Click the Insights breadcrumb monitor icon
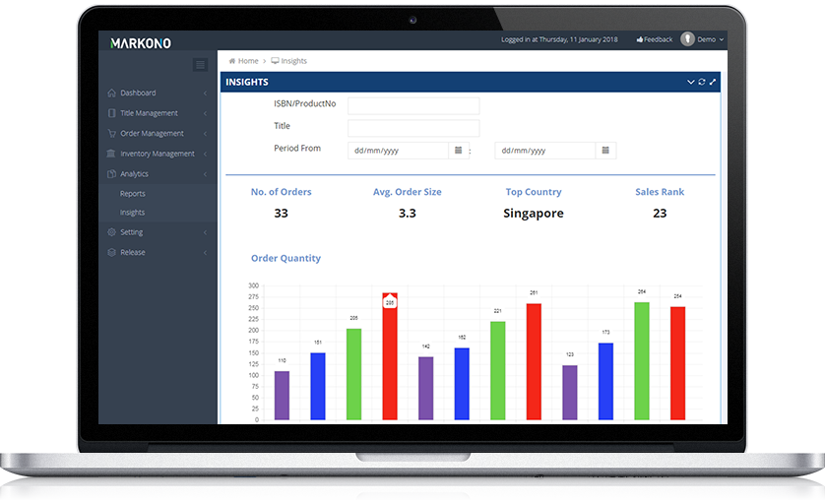Screen dimensions: 825x504 tap(276, 61)
